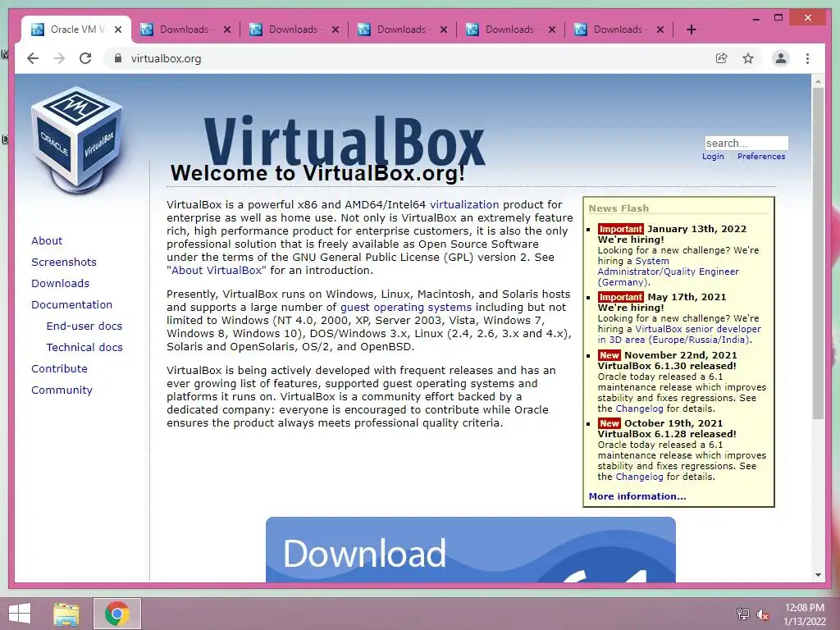Follow the About VirtualBox link
840x630 pixels.
click(216, 270)
